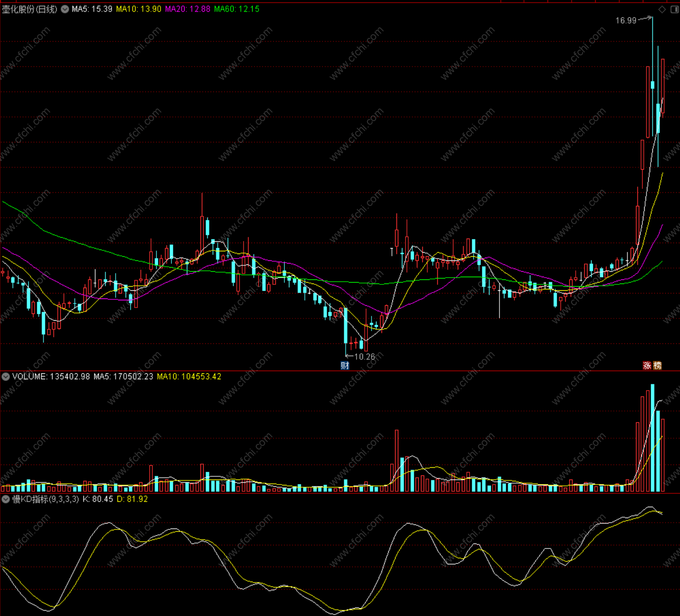Click the tallest cyan volume bar

pos(653,438)
